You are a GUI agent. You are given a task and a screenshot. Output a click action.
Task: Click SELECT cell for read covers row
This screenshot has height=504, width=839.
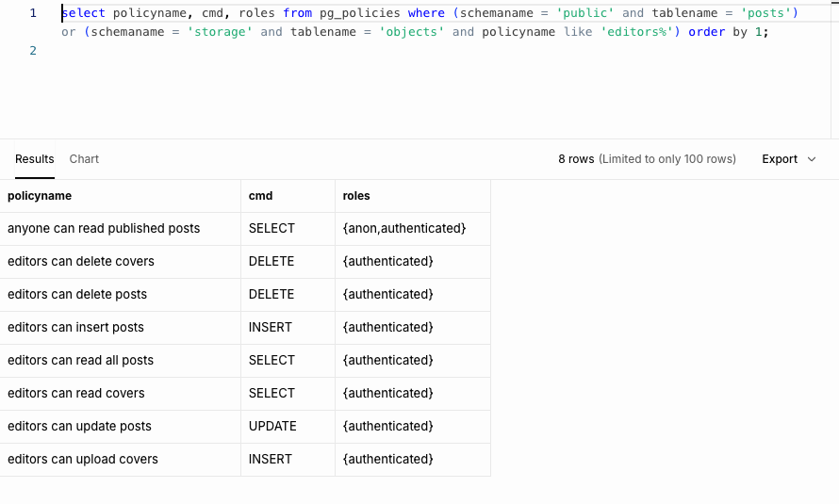(x=288, y=394)
